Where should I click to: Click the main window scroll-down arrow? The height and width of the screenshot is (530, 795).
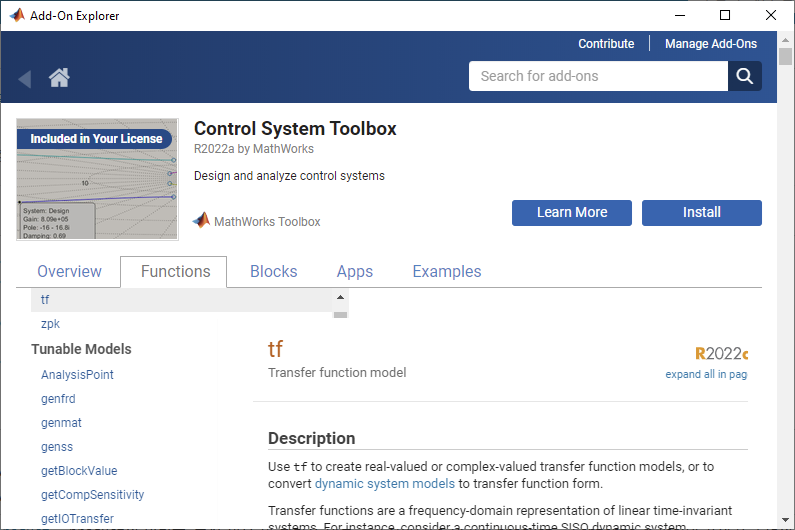point(785,520)
